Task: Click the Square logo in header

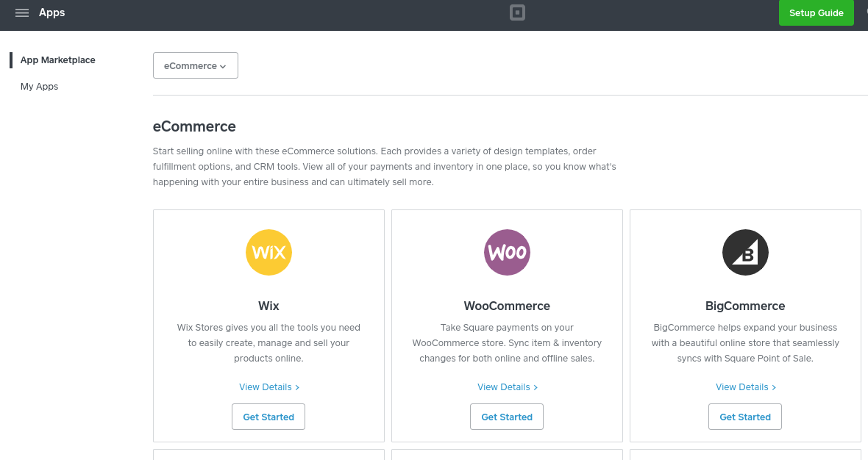Action: point(517,13)
